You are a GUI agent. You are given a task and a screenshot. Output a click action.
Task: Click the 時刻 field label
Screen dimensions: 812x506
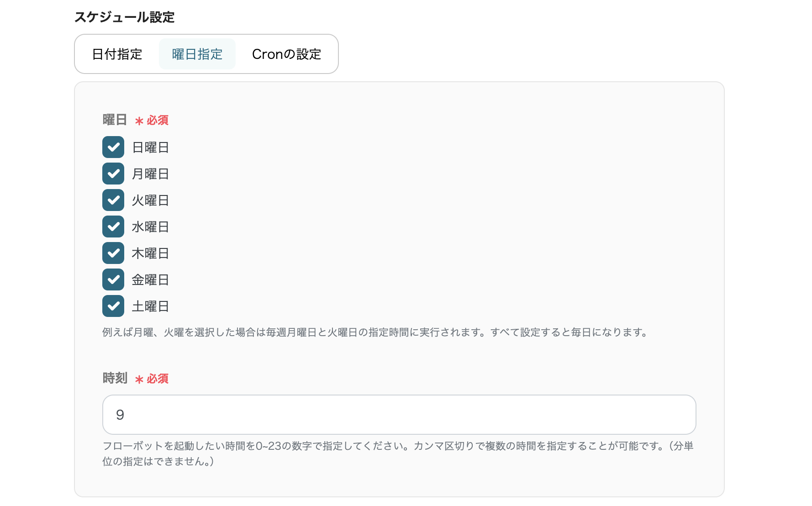pyautogui.click(x=115, y=378)
